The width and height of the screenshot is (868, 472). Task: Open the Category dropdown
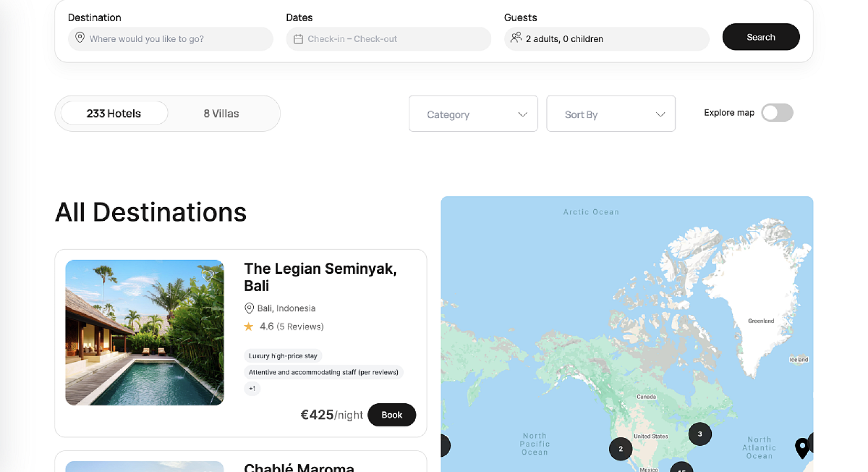[x=473, y=114]
